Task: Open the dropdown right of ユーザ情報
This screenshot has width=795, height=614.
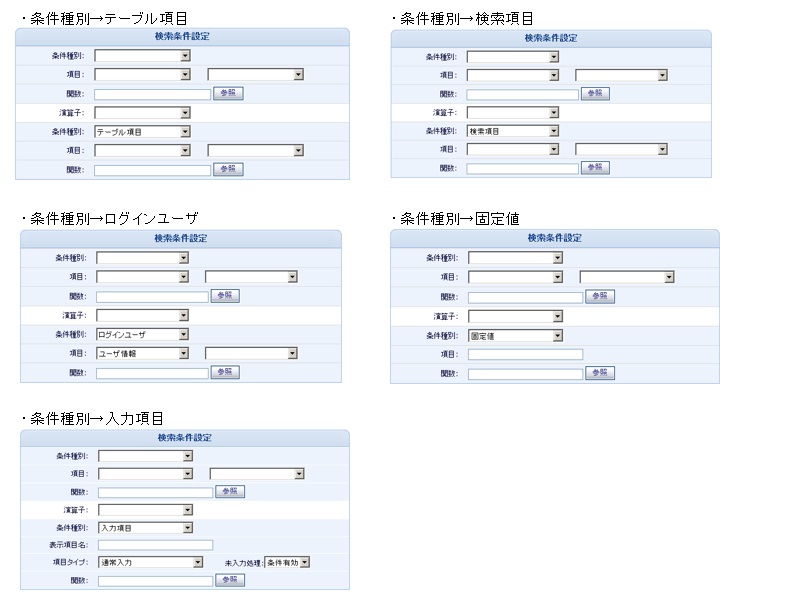Action: pyautogui.click(x=251, y=353)
